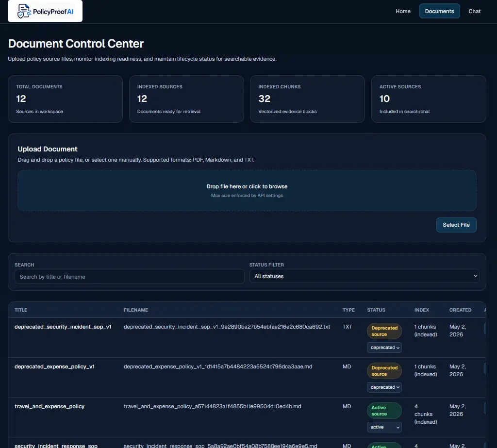
Task: Click the PolicyProofAI logo icon
Action: [24, 12]
